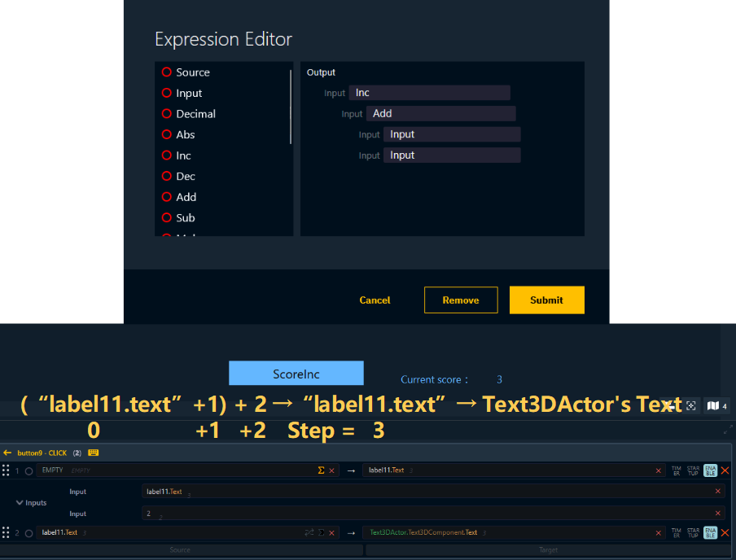This screenshot has height=560, width=736.
Task: Choose the Add function radio button
Action: pos(167,197)
